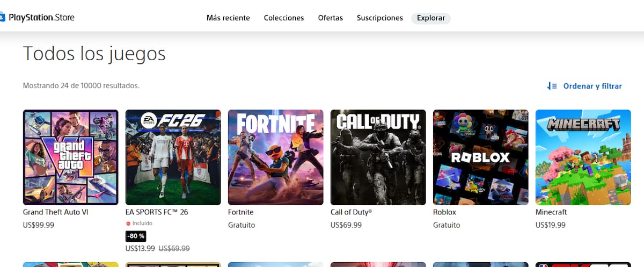Screen dimensions: 644x267
Task: Click the US$99.99 price of GTA VI
Action: (39, 225)
